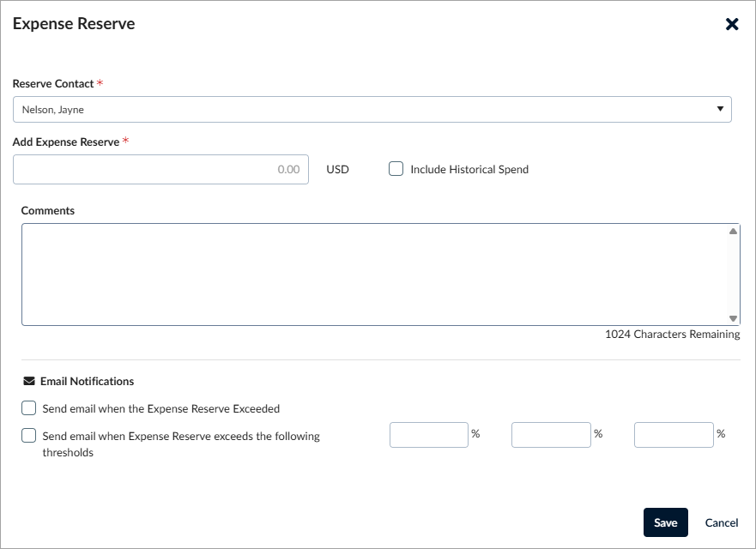Close the Expense Reserve dialog
Image resolution: width=756 pixels, height=549 pixels.
(x=732, y=24)
